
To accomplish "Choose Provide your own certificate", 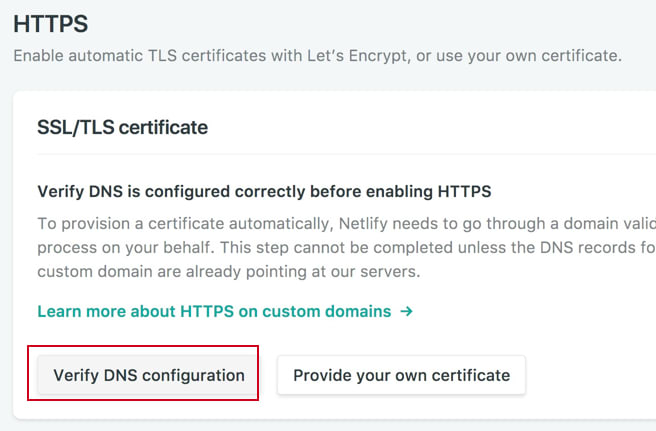I will [401, 375].
